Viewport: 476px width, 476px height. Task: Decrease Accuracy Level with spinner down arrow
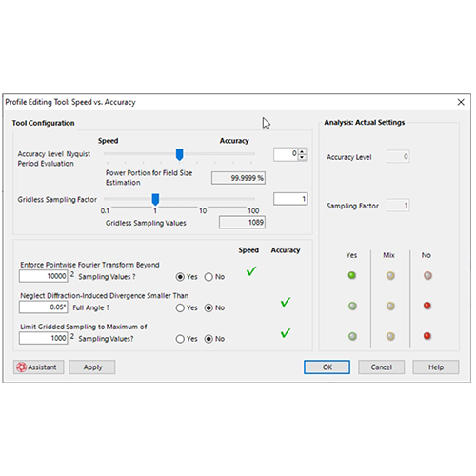click(302, 157)
